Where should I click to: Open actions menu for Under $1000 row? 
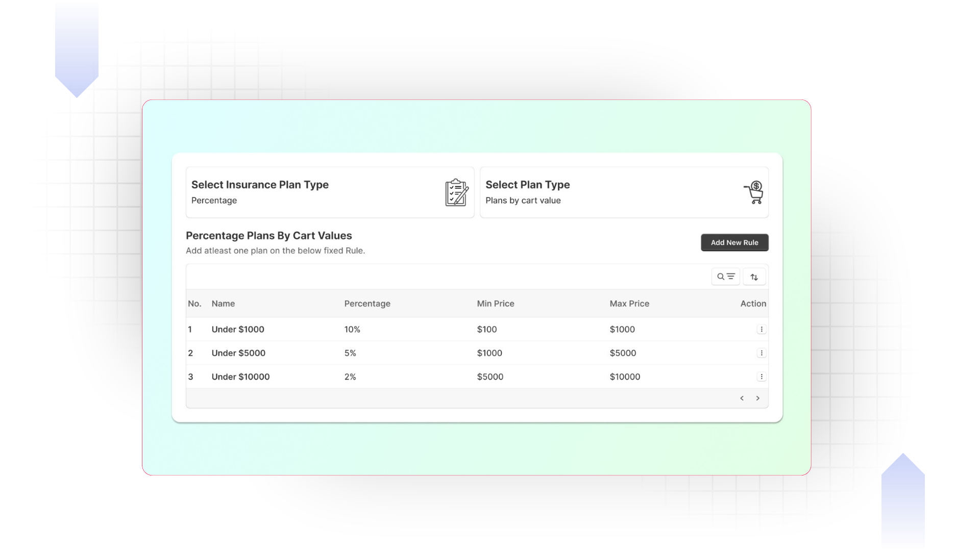761,330
